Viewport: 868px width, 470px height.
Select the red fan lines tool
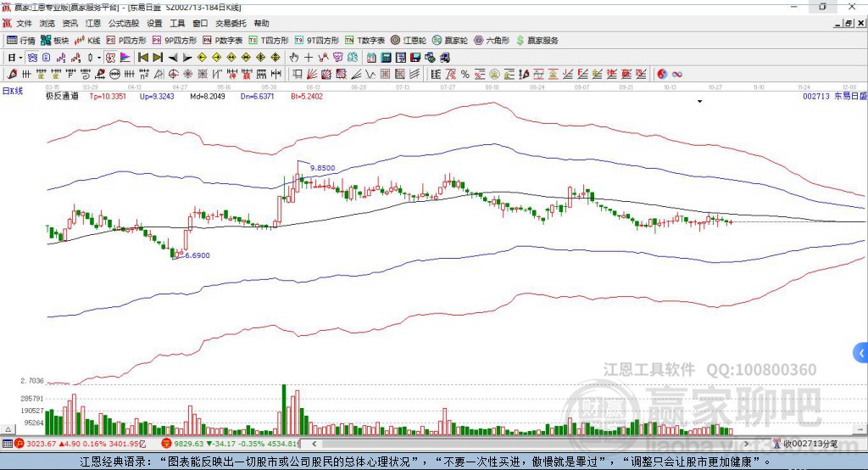click(x=312, y=75)
